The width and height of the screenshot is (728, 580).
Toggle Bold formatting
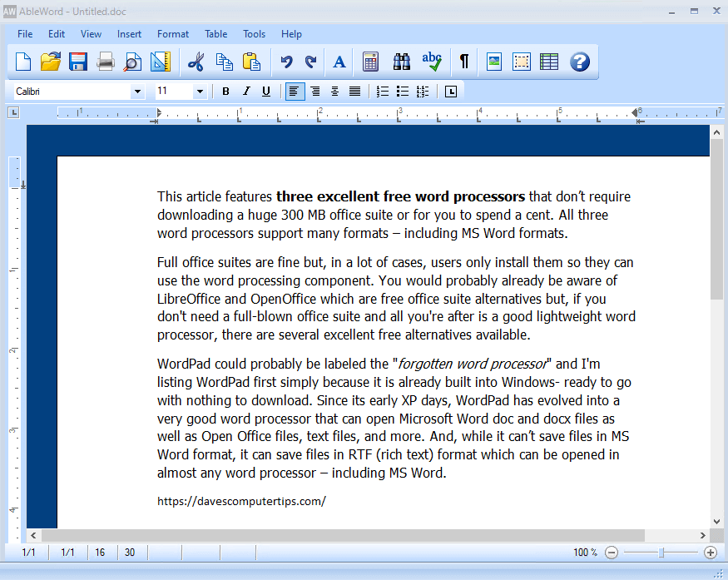(225, 92)
